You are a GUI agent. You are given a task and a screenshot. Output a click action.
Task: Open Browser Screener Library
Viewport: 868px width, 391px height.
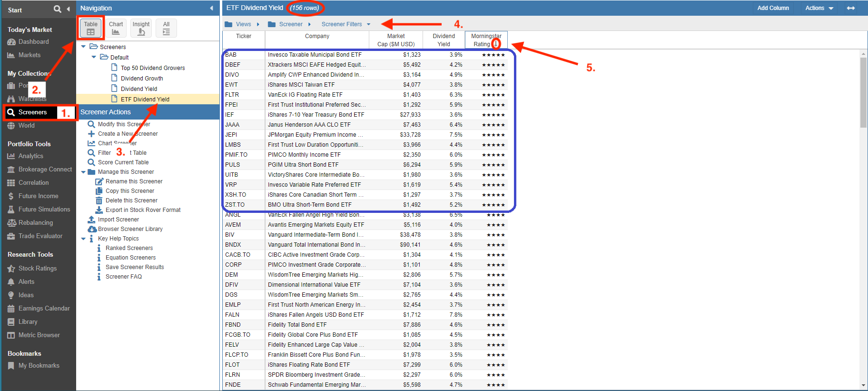click(x=130, y=229)
